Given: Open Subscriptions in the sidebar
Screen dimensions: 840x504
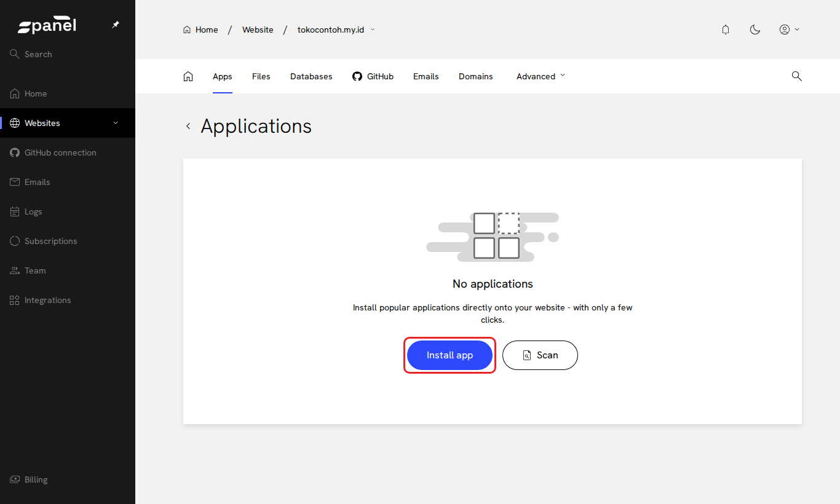Looking at the screenshot, I should 68,241.
